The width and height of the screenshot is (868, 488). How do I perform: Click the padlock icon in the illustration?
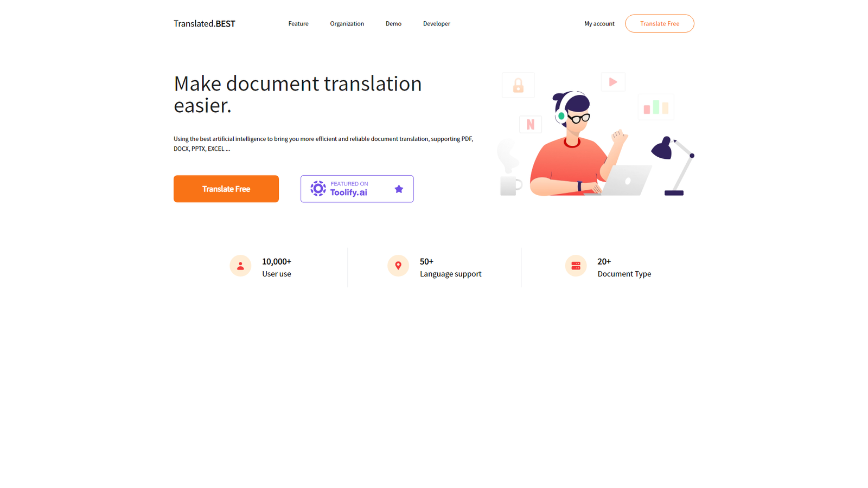[x=518, y=85]
